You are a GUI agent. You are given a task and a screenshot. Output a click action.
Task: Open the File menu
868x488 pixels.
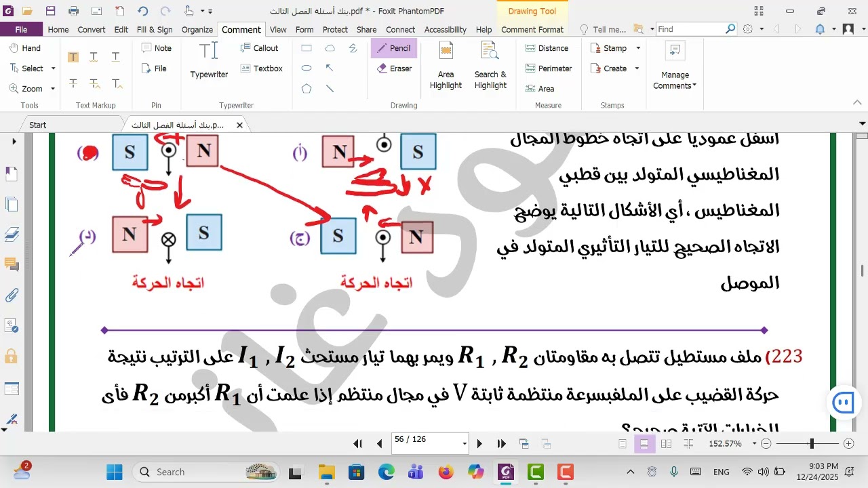tap(21, 29)
